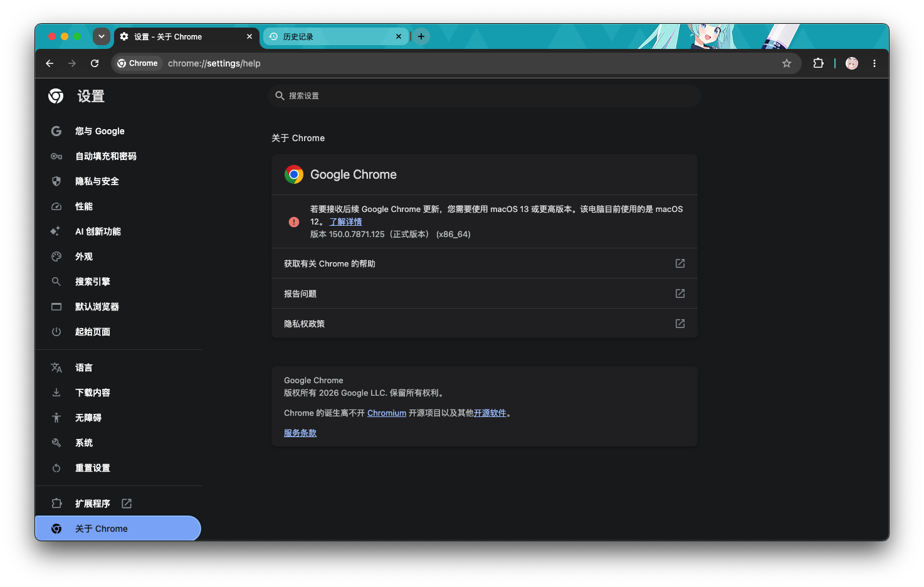
Task: Go to 默认浏览器 settings
Action: point(118,307)
